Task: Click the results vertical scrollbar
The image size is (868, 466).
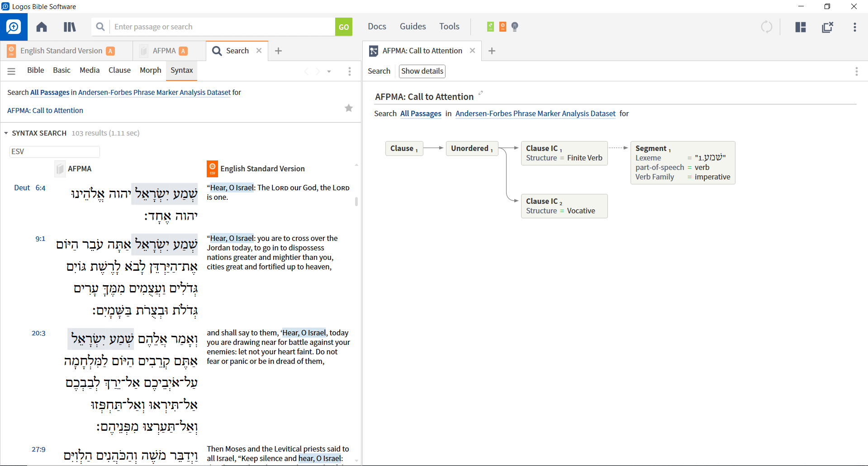Action: pos(356,202)
